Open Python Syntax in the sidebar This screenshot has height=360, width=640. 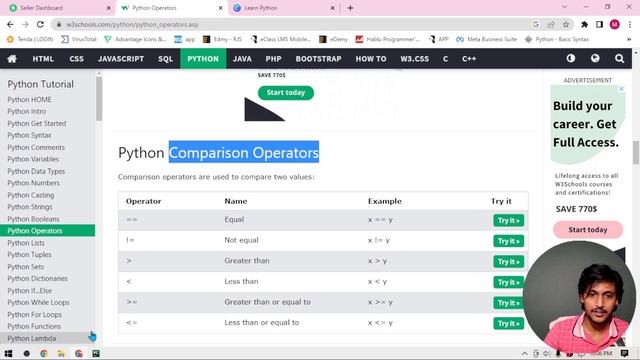click(x=29, y=135)
